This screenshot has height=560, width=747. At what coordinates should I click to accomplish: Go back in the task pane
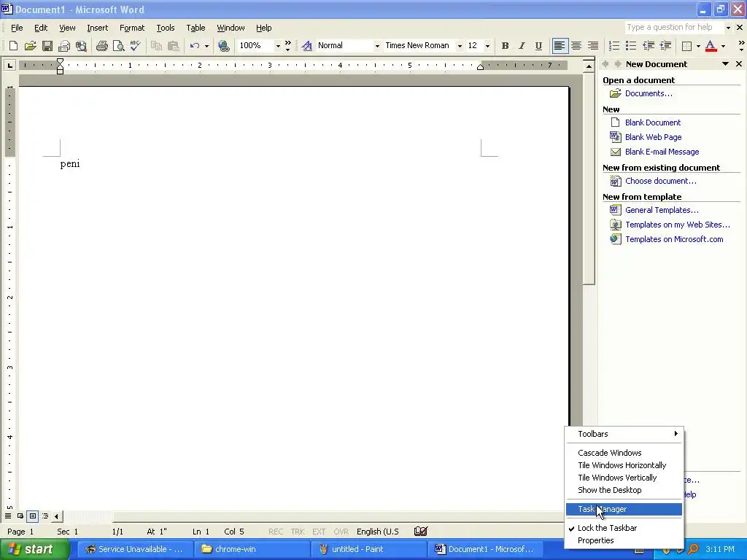coord(606,64)
